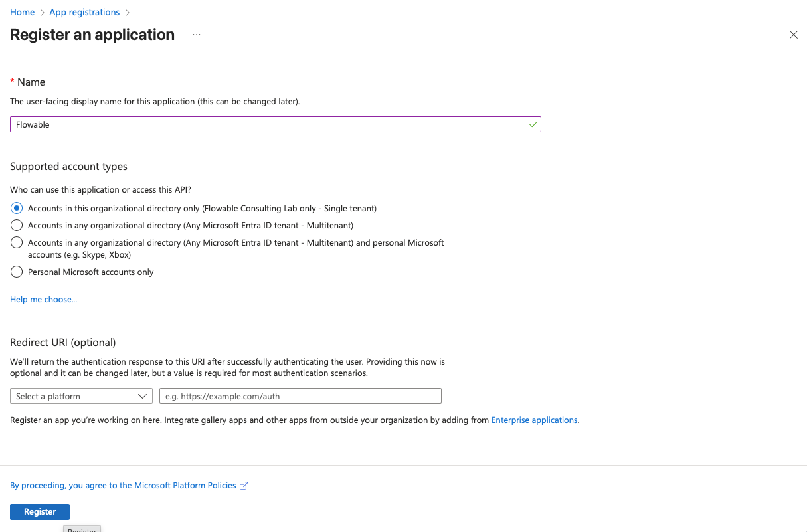Select Single tenant account type radio
Image resolution: width=807 pixels, height=532 pixels.
[17, 208]
